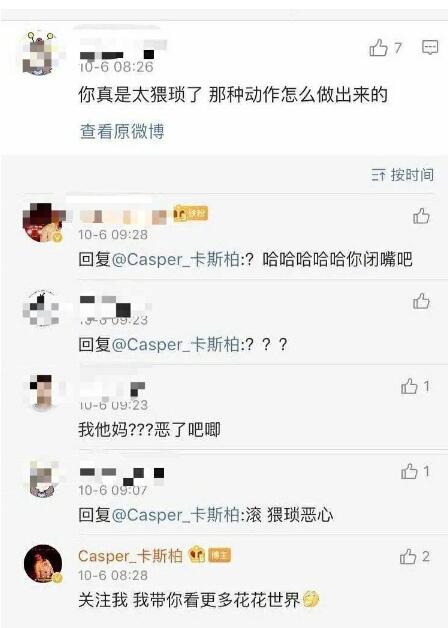
Task: Tap the fan badge next to the 09:28 reply's username
Action: [x=191, y=213]
